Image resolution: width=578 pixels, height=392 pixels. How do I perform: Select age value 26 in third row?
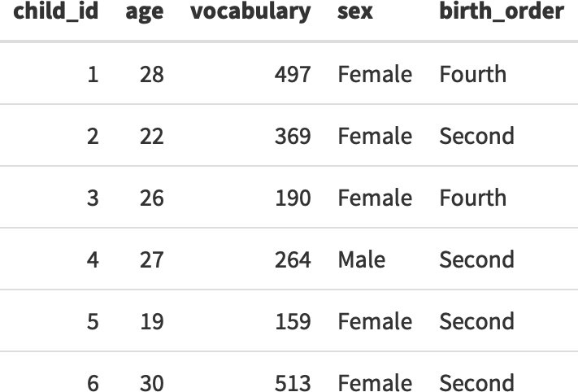click(151, 198)
